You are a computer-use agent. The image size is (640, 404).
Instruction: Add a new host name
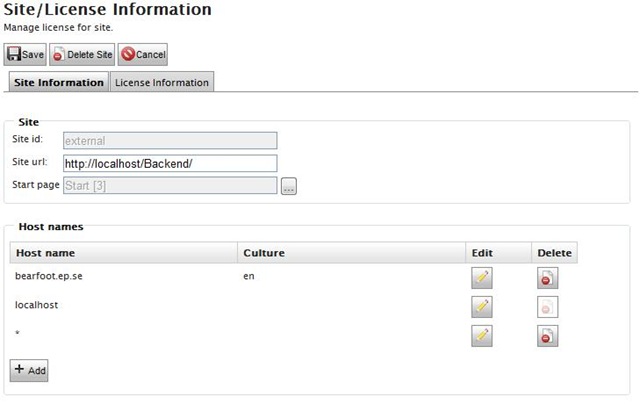tap(29, 370)
